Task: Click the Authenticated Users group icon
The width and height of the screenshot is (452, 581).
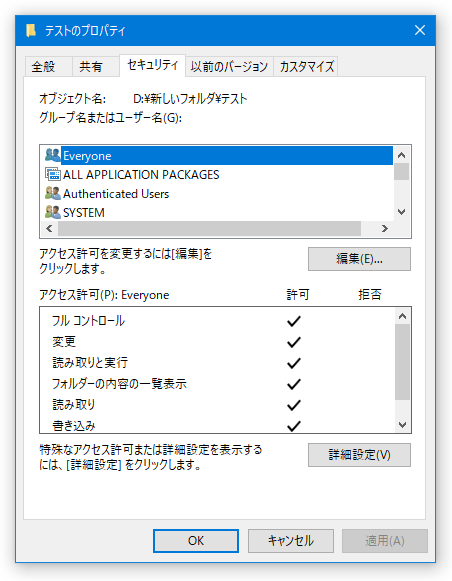Action: pyautogui.click(x=52, y=193)
